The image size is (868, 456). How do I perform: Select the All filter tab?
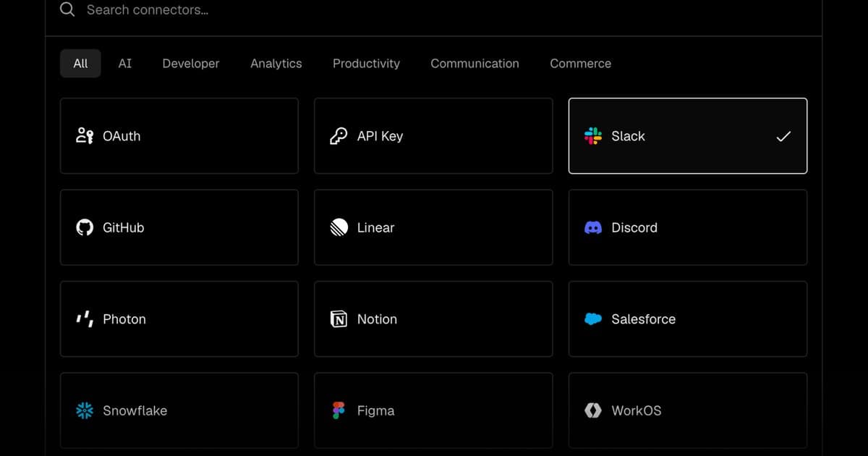point(80,64)
